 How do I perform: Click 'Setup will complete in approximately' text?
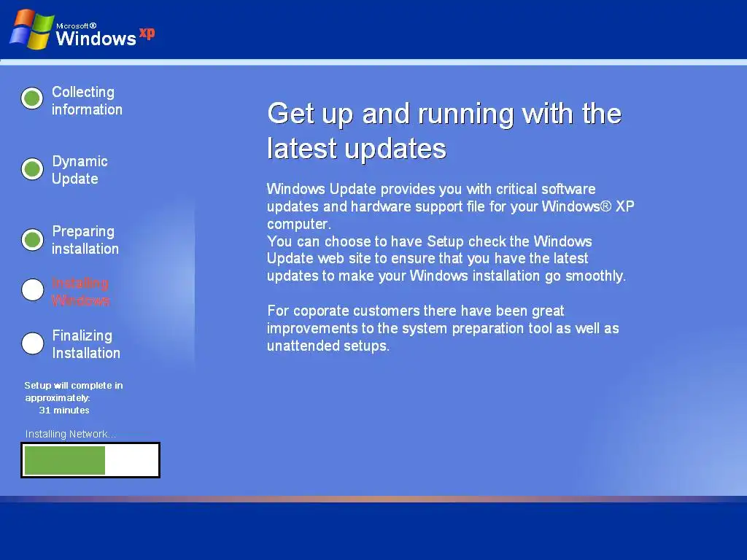pos(74,392)
